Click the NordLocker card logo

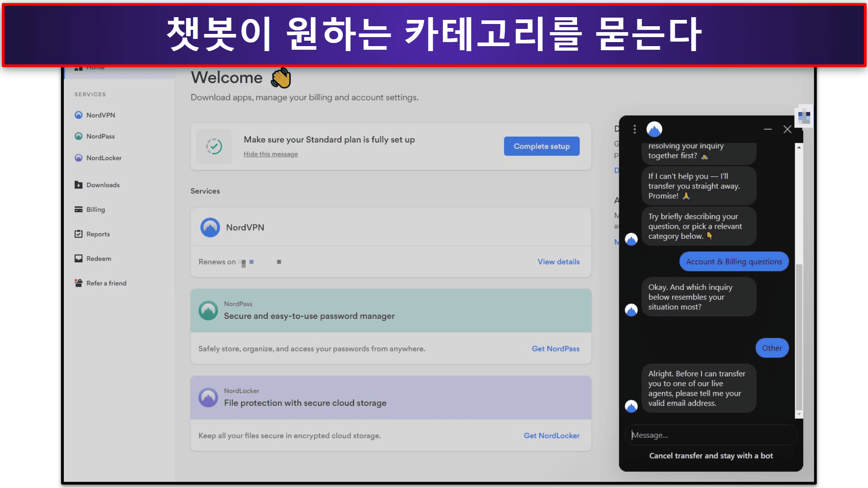pos(209,398)
